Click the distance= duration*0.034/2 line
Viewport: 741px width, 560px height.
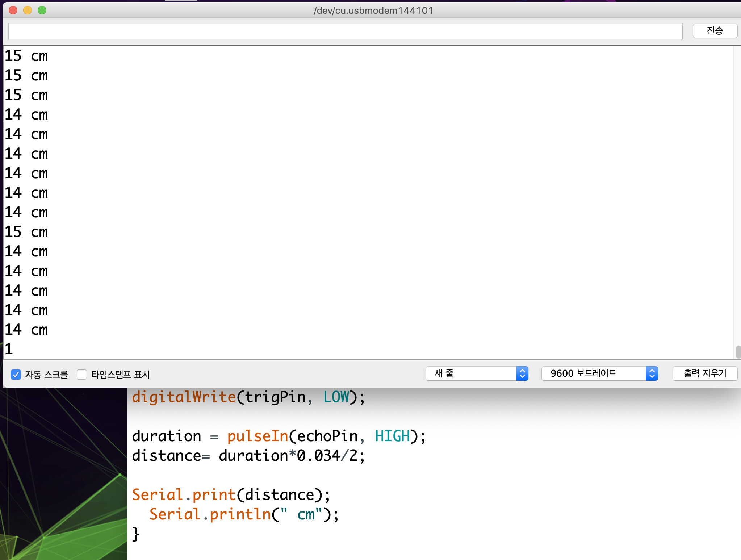248,456
